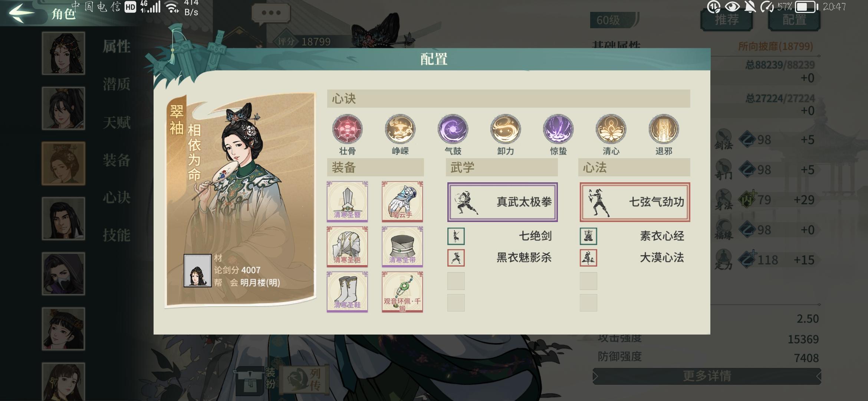
Task: Choose the 素衣心经 entry
Action: 635,236
